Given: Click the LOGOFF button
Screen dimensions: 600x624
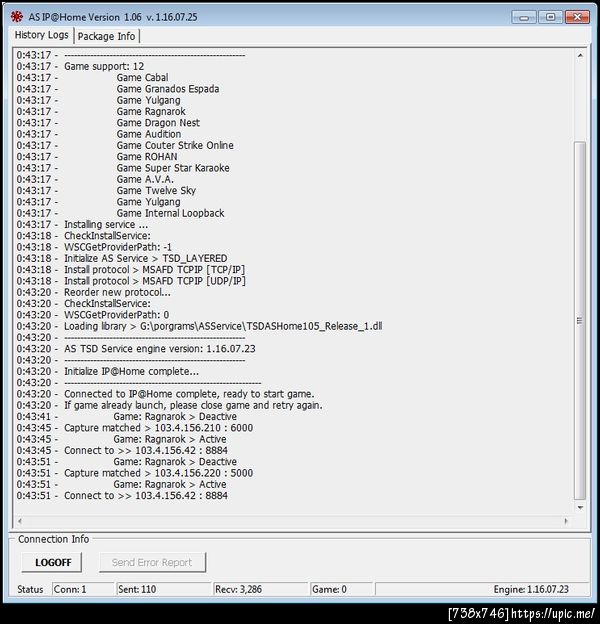Looking at the screenshot, I should (53, 562).
